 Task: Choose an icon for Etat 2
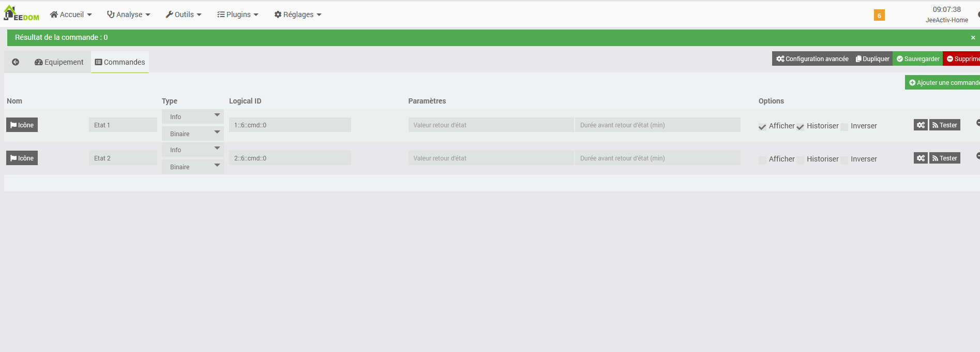(22, 158)
